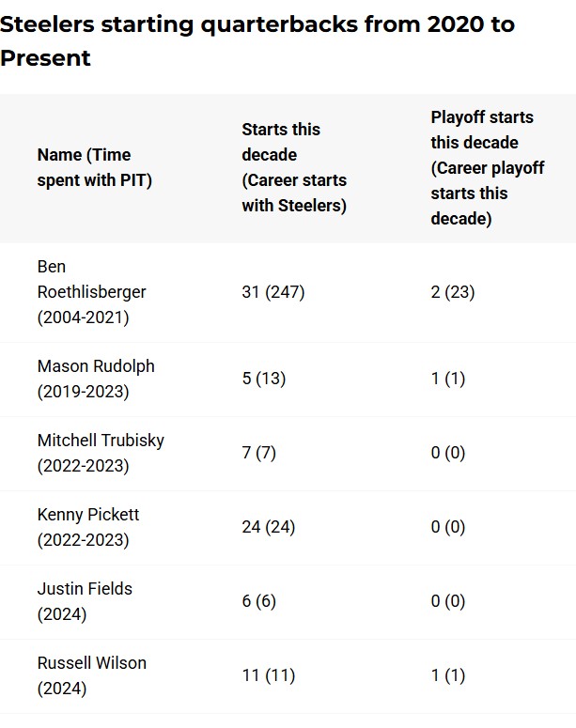Click Russell Wilson's 1 (1) playoff value
Viewport: 576px width, 728px height.
(448, 675)
